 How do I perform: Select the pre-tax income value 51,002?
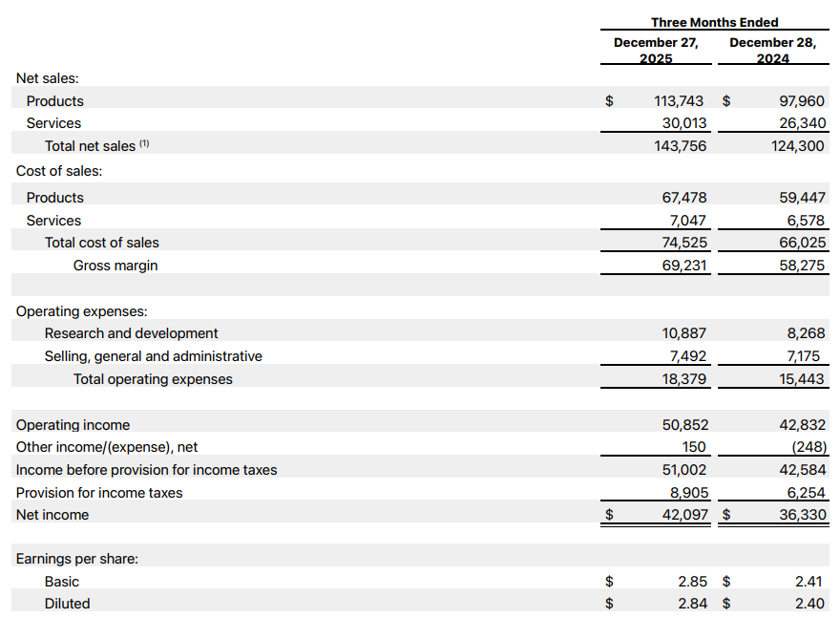(x=684, y=470)
